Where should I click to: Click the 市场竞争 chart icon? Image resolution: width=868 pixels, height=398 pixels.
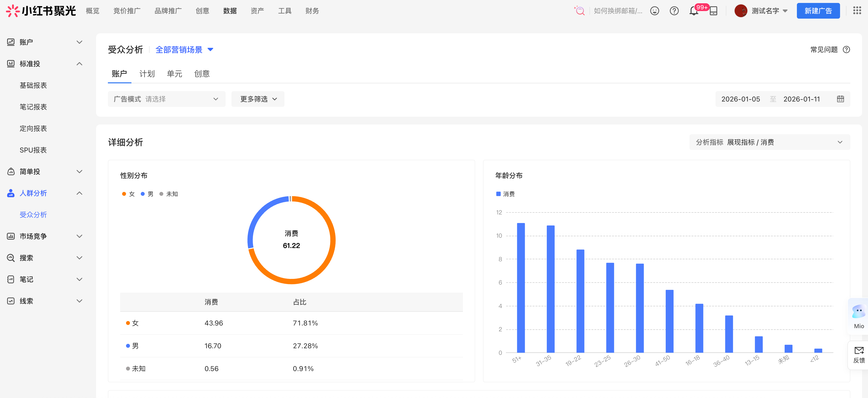pos(11,236)
